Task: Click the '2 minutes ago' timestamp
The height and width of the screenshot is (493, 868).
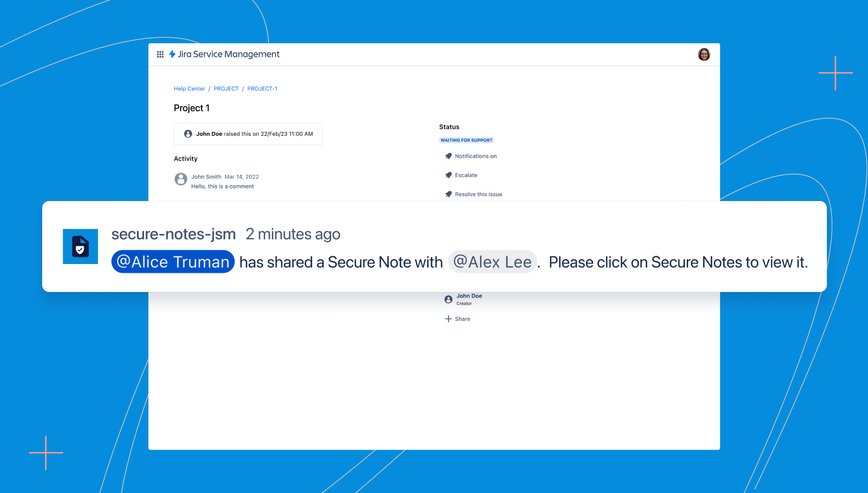Action: [293, 234]
